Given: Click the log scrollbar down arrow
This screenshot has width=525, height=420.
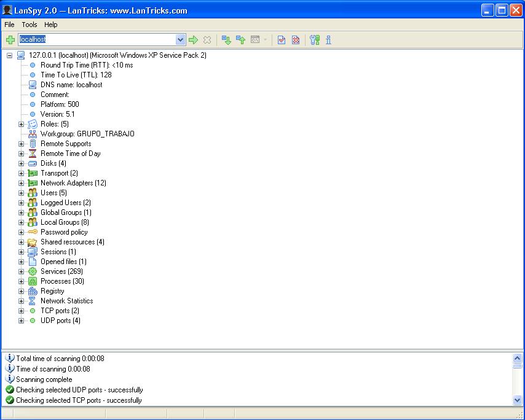Looking at the screenshot, I should 517,400.
